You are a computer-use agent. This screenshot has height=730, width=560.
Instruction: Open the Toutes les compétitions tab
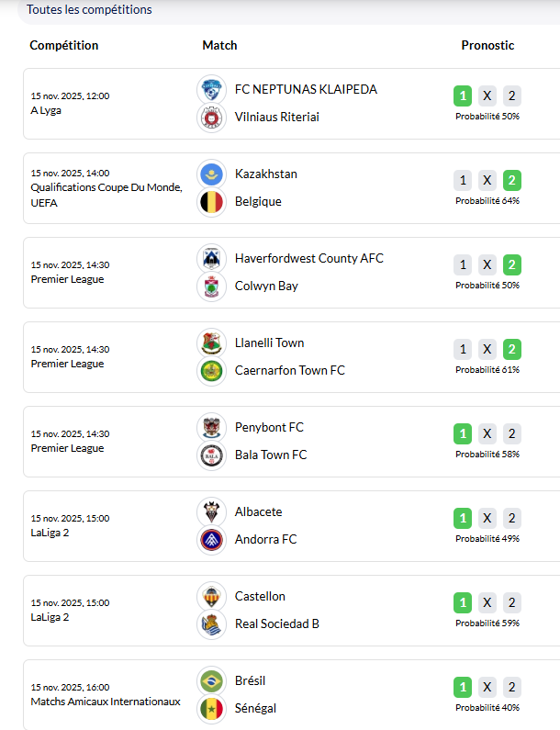click(x=89, y=10)
